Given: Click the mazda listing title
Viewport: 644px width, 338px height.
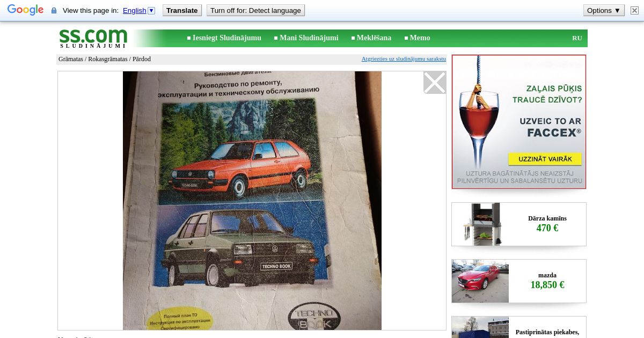Looking at the screenshot, I should (547, 275).
